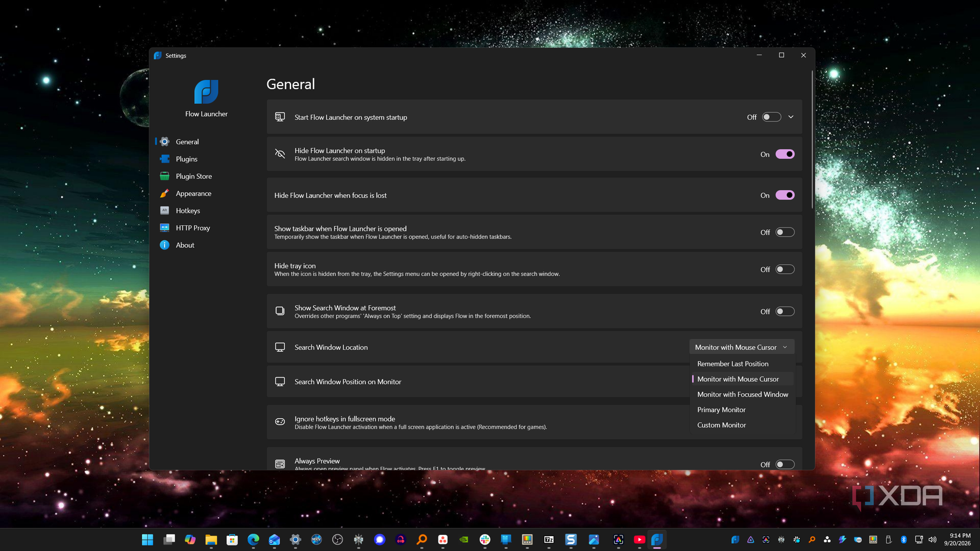This screenshot has width=980, height=551.
Task: Toggle the Always Preview switch
Action: (785, 464)
